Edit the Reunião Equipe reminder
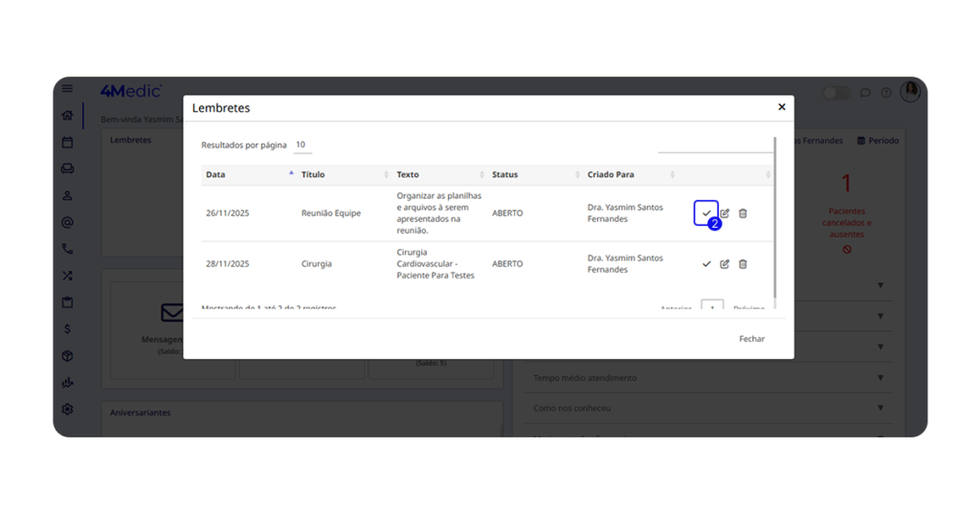Screen dimensions: 980x514 pos(724,213)
